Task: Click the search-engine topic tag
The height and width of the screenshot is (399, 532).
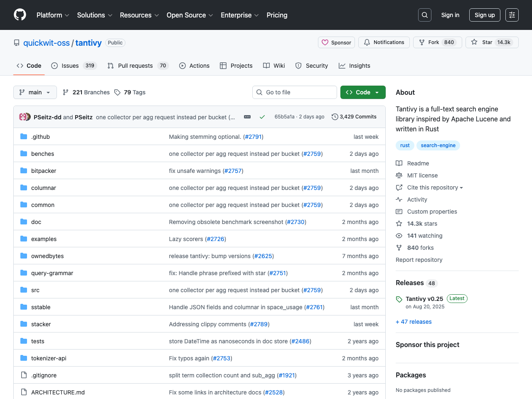Action: (438, 145)
